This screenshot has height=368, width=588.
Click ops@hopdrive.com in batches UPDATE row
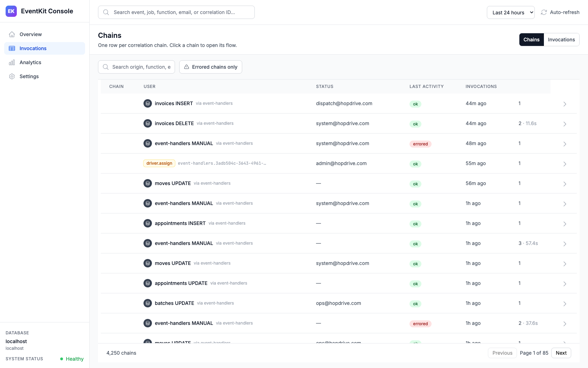[x=338, y=303]
